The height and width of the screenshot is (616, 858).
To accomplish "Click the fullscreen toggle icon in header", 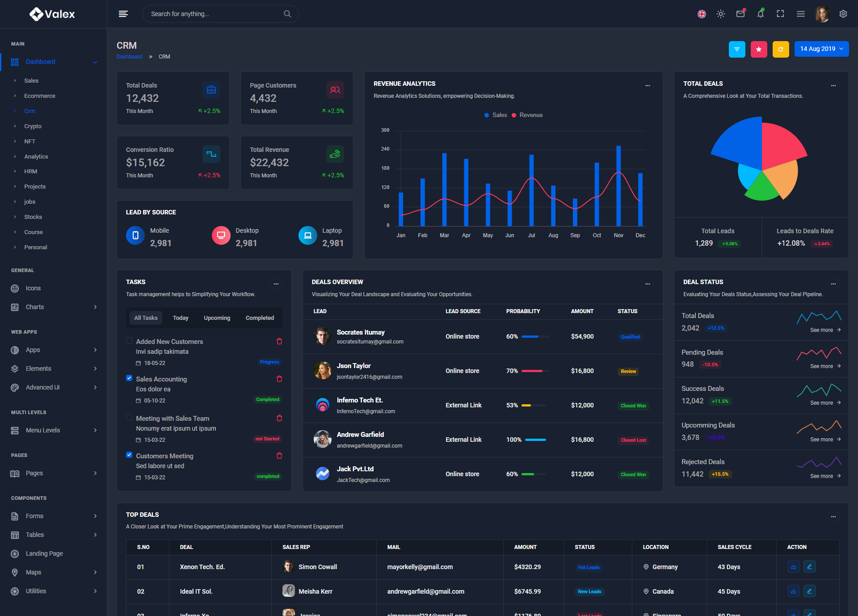I will tap(780, 14).
